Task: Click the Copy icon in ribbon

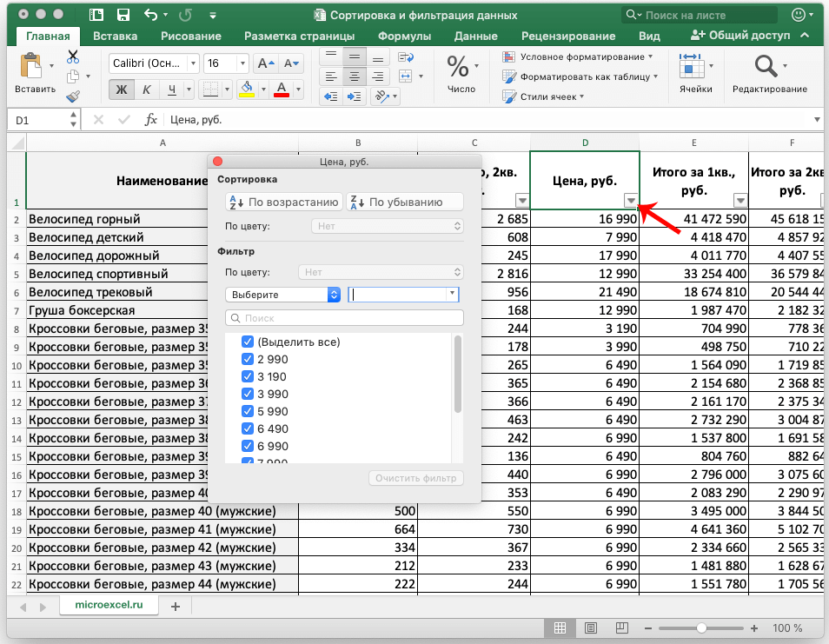Action: click(x=73, y=76)
